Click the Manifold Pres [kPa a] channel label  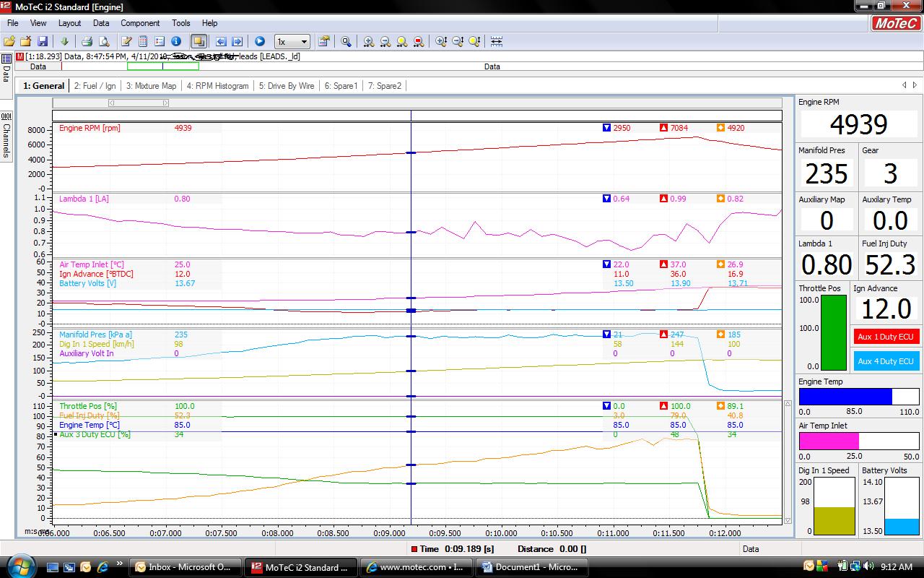pyautogui.click(x=95, y=335)
